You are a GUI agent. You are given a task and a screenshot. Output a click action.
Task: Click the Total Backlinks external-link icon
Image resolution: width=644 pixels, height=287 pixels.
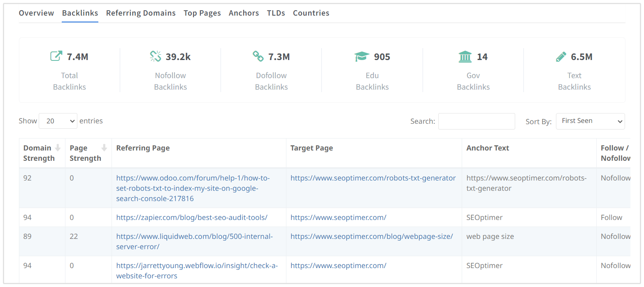pos(56,56)
